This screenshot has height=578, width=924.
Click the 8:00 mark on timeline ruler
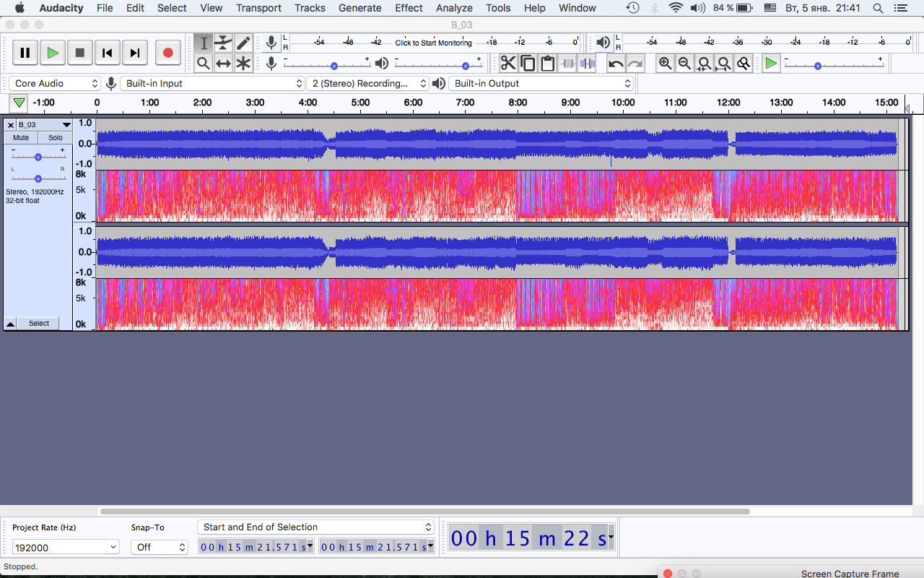[x=518, y=103]
